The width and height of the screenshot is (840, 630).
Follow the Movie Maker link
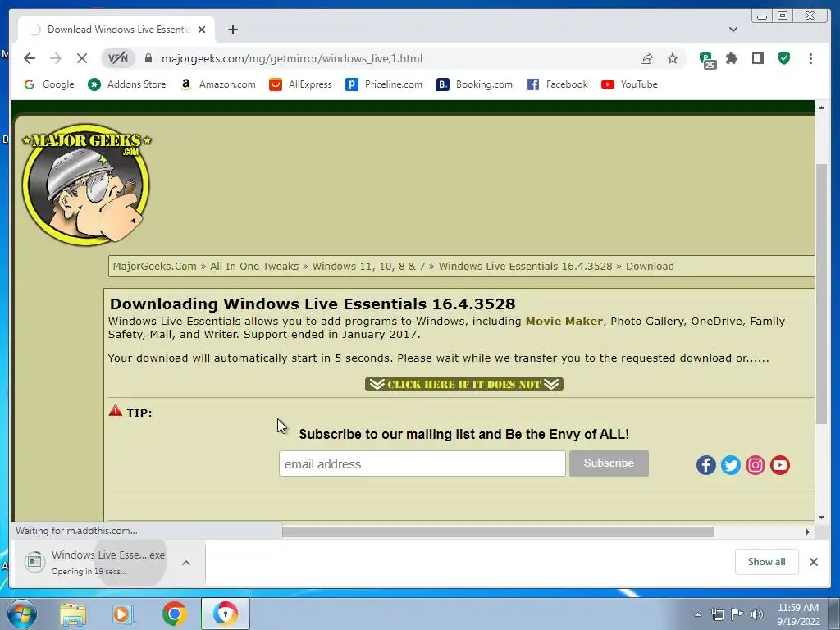pyautogui.click(x=564, y=321)
